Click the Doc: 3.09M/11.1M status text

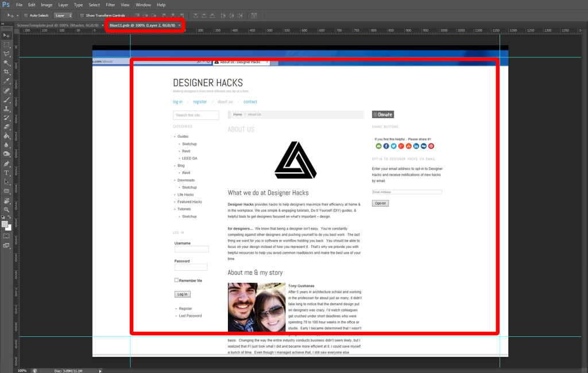pos(68,371)
